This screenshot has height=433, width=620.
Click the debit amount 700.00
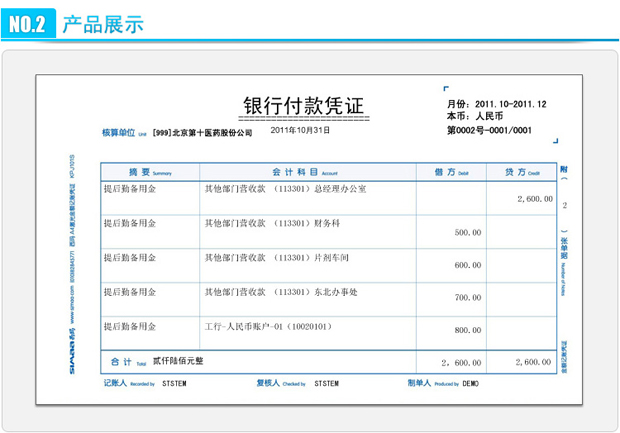coord(468,298)
